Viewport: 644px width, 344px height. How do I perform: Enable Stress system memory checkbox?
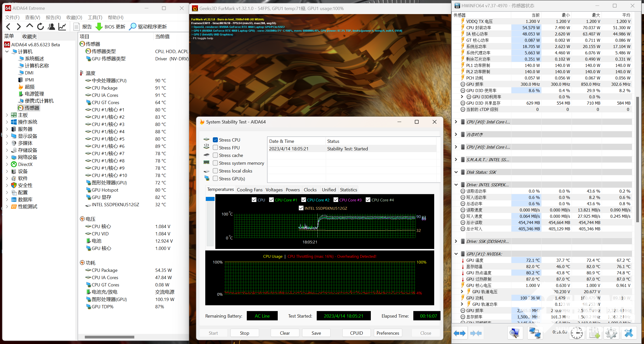pyautogui.click(x=215, y=163)
